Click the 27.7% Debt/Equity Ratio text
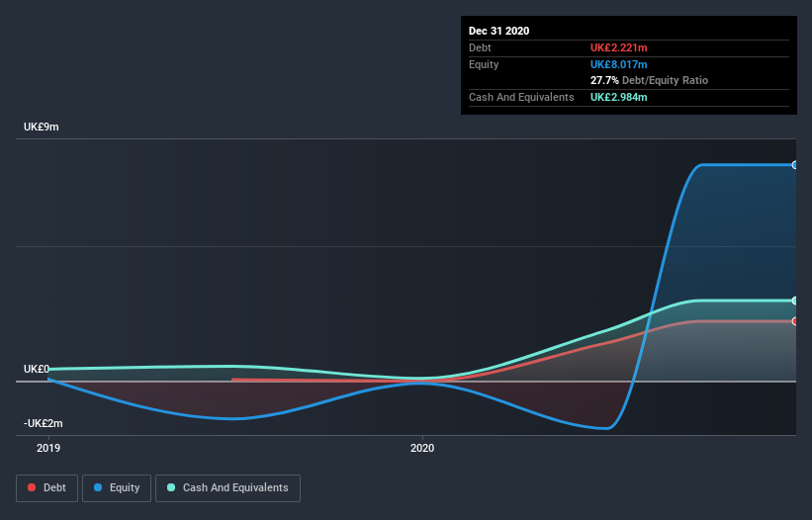 click(x=650, y=80)
